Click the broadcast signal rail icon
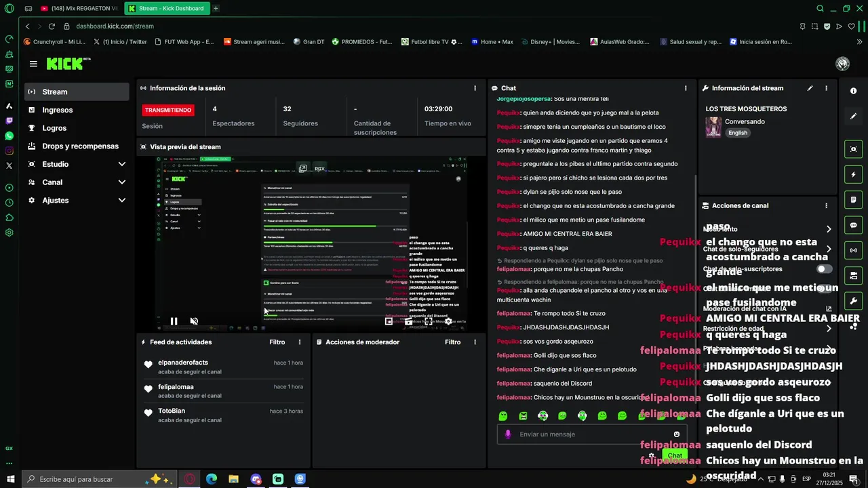Viewport: 868px width, 488px height. [854, 250]
